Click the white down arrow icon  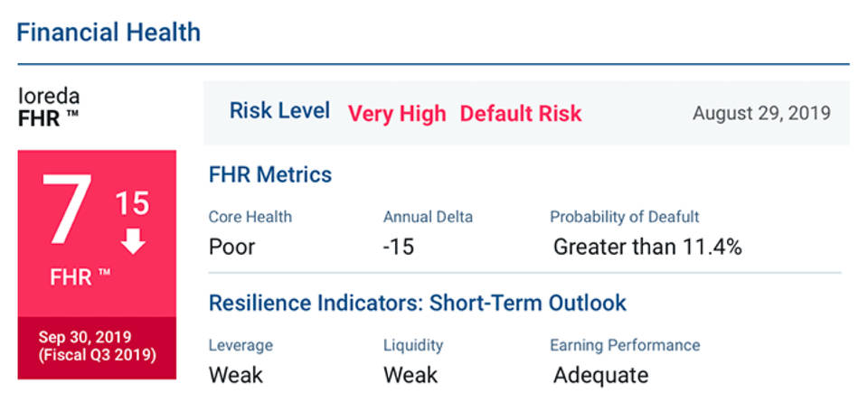click(133, 242)
